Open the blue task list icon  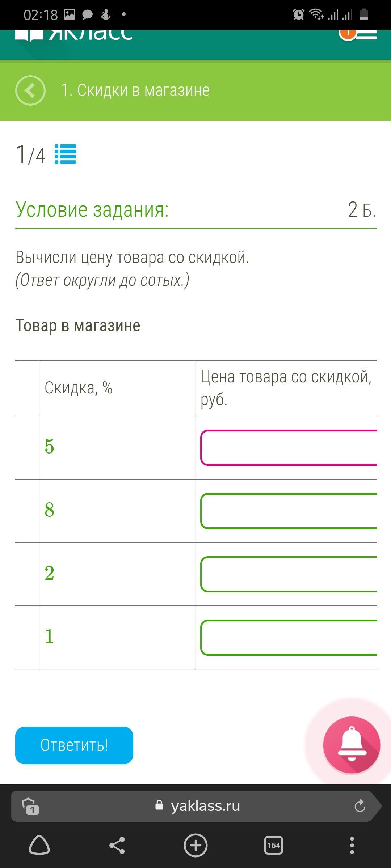point(66,154)
